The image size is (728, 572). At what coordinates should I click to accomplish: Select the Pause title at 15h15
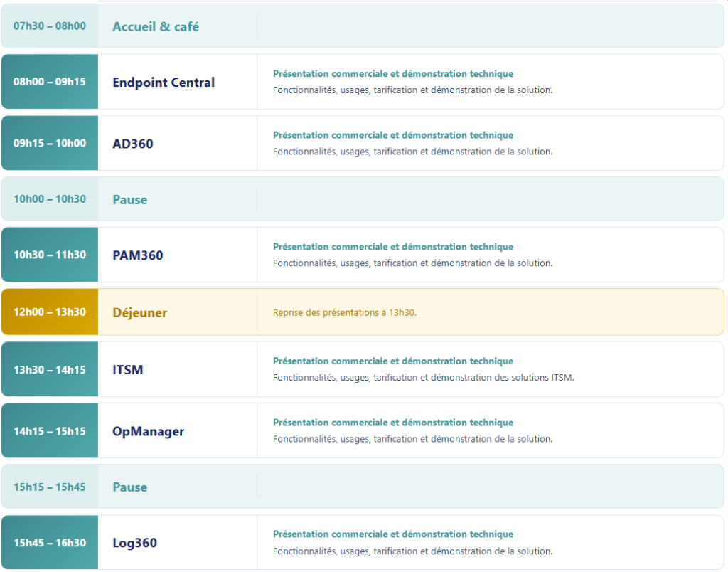pyautogui.click(x=130, y=487)
